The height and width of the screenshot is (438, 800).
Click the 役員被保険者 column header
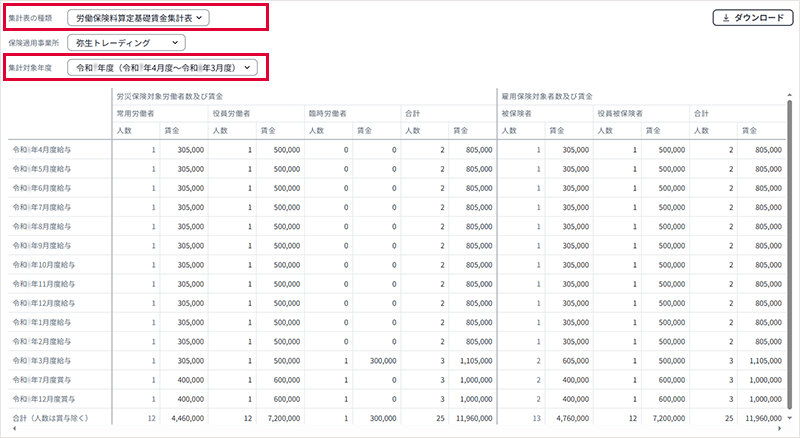coord(619,113)
